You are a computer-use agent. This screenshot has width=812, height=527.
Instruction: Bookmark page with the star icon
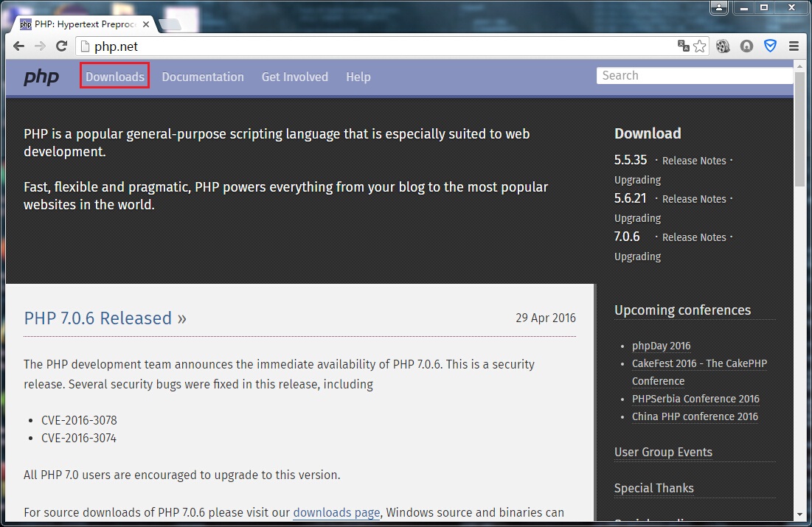[700, 46]
